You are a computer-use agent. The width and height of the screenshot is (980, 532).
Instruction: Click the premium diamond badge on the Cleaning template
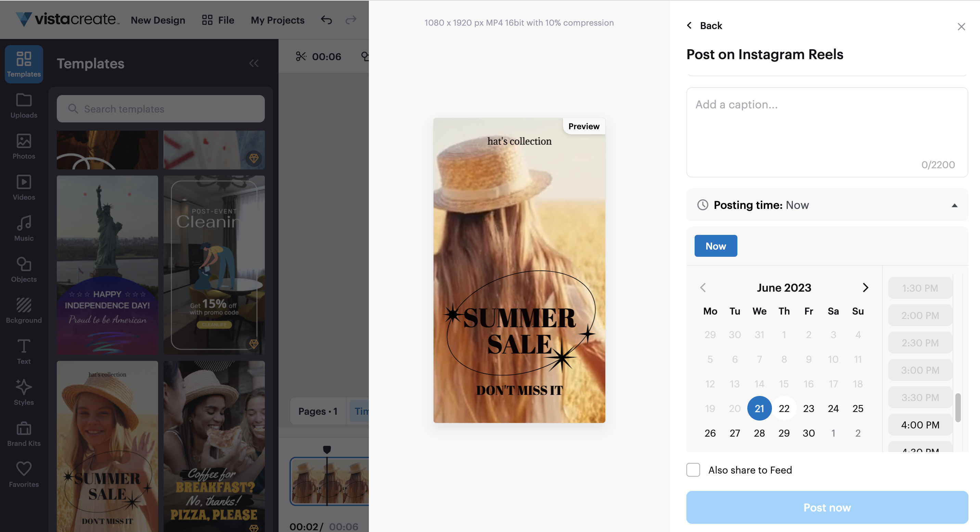(254, 344)
